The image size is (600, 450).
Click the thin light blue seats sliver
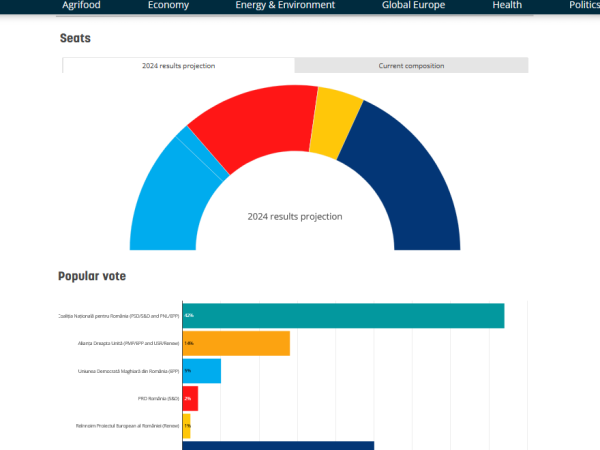point(202,154)
